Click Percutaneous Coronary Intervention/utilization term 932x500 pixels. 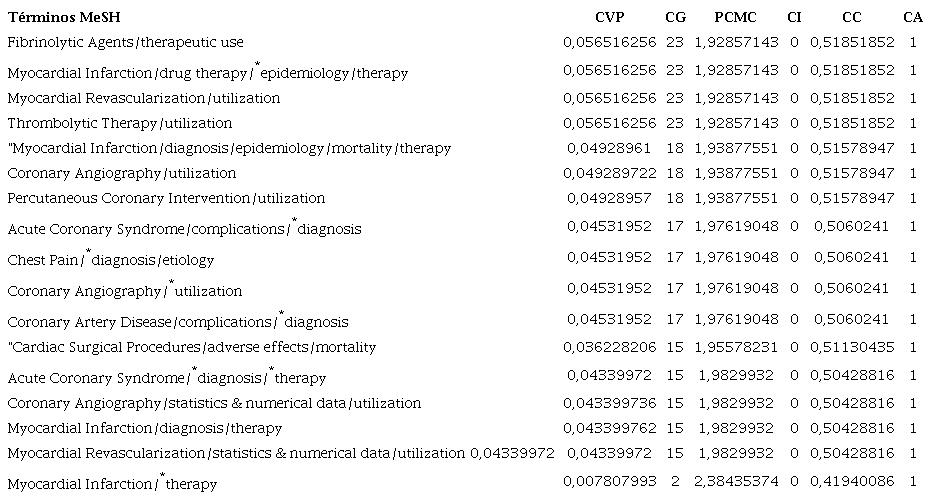point(166,198)
